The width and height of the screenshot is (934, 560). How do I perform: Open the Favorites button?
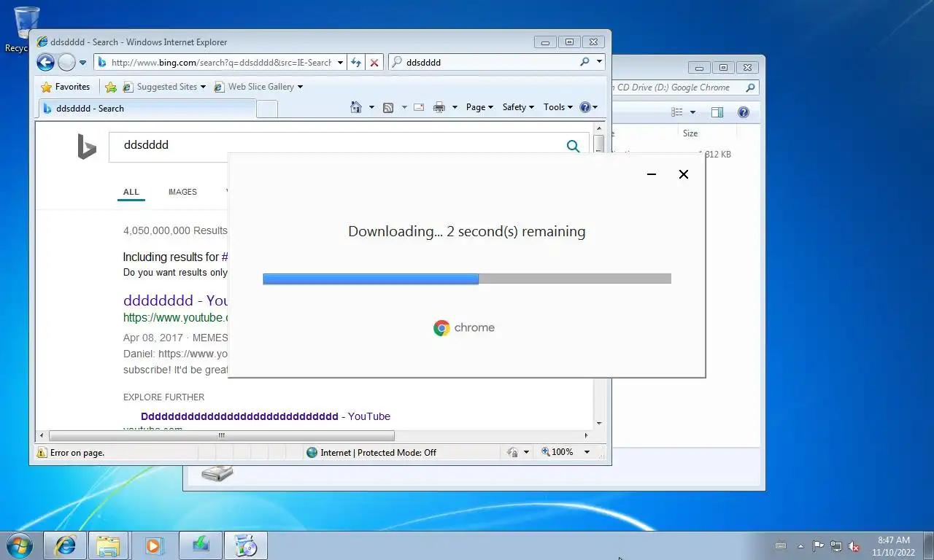pyautogui.click(x=66, y=87)
